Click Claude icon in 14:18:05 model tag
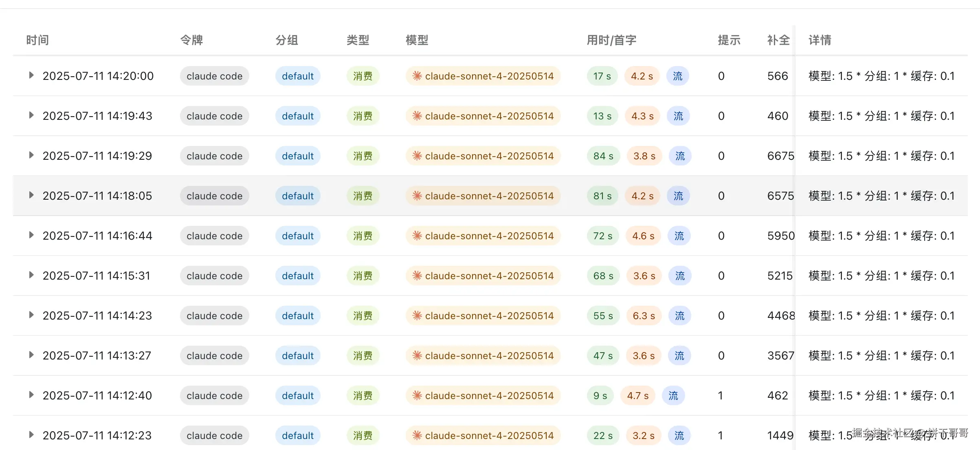The height and width of the screenshot is (450, 980). [417, 196]
